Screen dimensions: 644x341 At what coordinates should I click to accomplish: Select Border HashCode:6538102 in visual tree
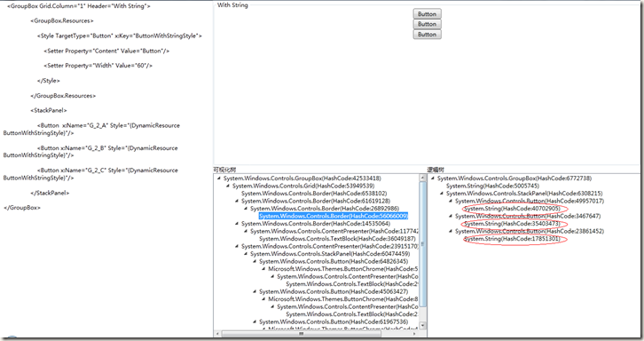coord(314,194)
